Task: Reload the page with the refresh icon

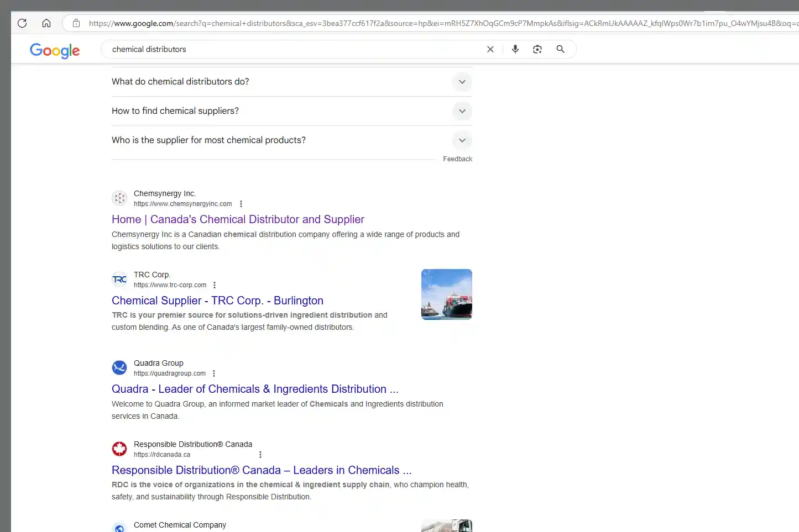Action: (x=22, y=23)
